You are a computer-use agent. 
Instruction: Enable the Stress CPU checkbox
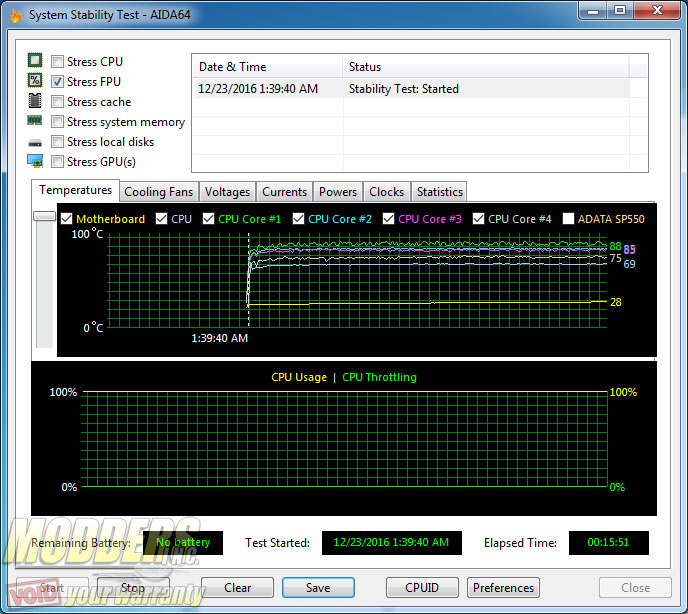[57, 61]
